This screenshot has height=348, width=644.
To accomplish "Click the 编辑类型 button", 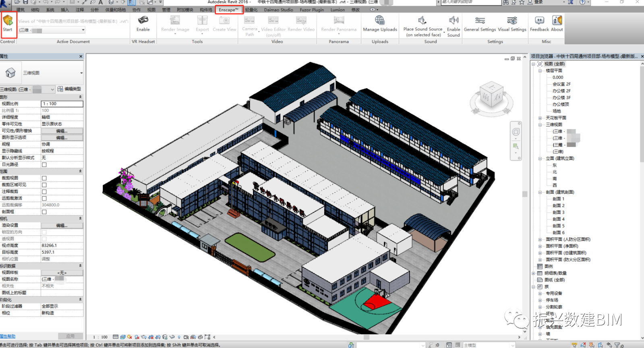I will (69, 89).
